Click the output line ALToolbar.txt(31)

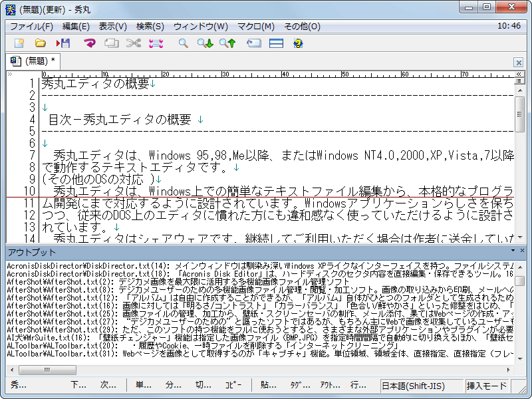[x=260, y=354]
